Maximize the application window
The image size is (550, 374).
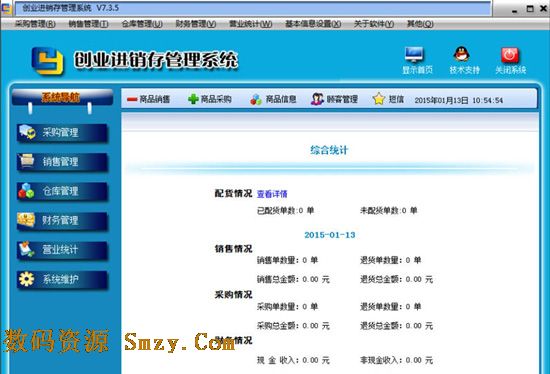point(530,9)
